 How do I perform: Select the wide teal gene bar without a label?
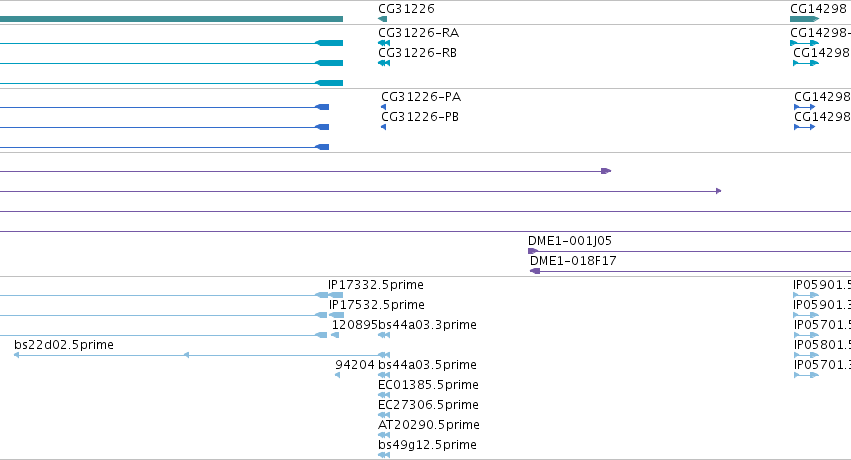tap(172, 20)
